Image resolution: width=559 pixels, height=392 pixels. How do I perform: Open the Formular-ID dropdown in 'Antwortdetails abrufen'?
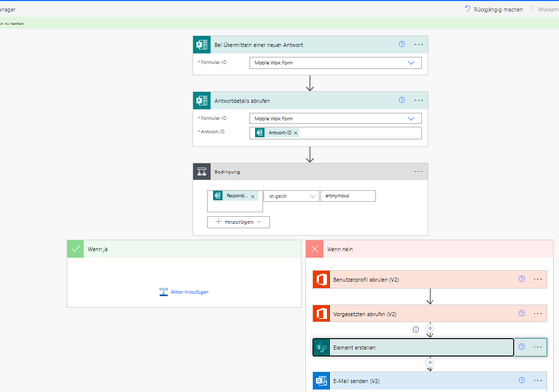(x=335, y=119)
